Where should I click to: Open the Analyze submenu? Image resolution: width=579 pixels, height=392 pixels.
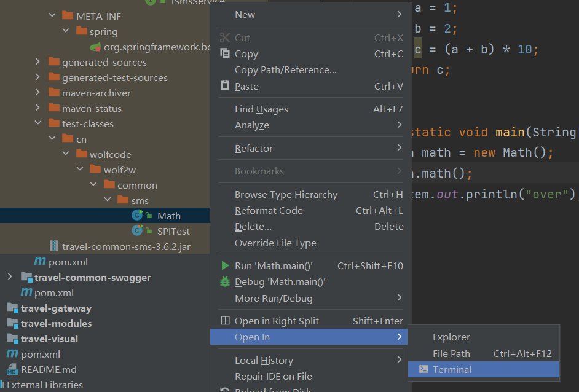point(310,125)
